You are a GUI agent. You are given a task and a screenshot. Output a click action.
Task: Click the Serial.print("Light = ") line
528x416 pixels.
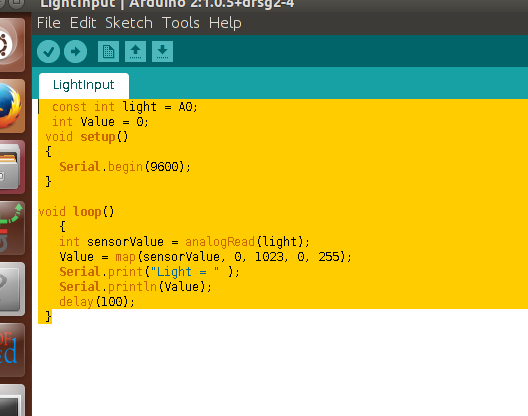150,272
